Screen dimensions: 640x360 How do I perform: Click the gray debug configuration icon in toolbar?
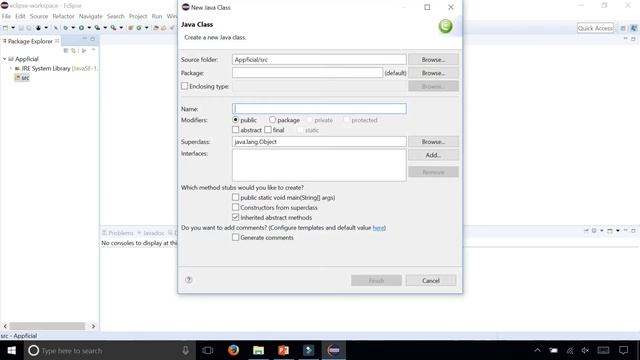point(65,28)
